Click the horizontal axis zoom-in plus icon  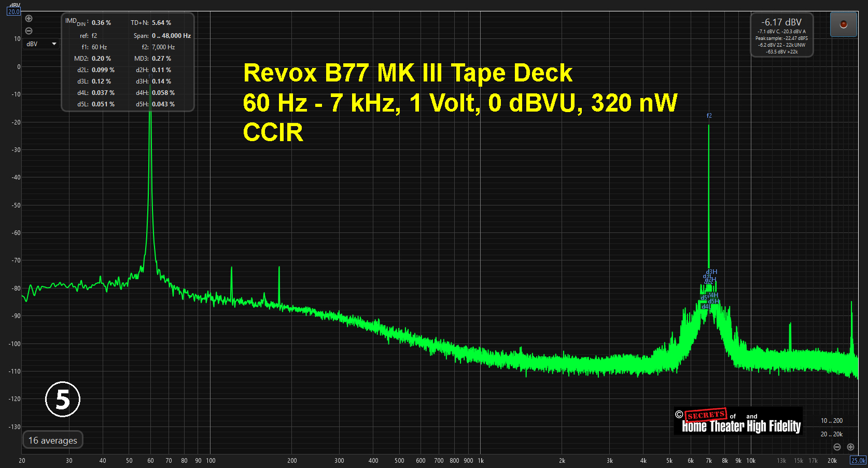[x=850, y=447]
